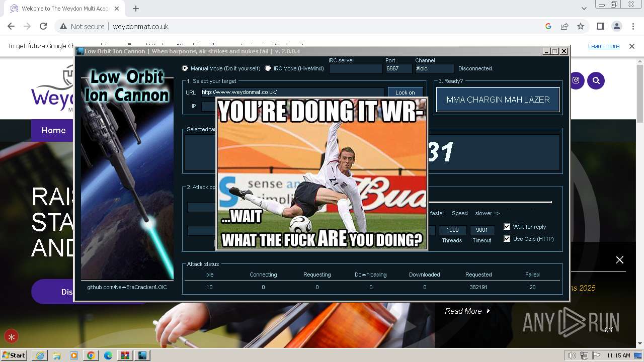Open the Action Center flag icon

point(595,355)
